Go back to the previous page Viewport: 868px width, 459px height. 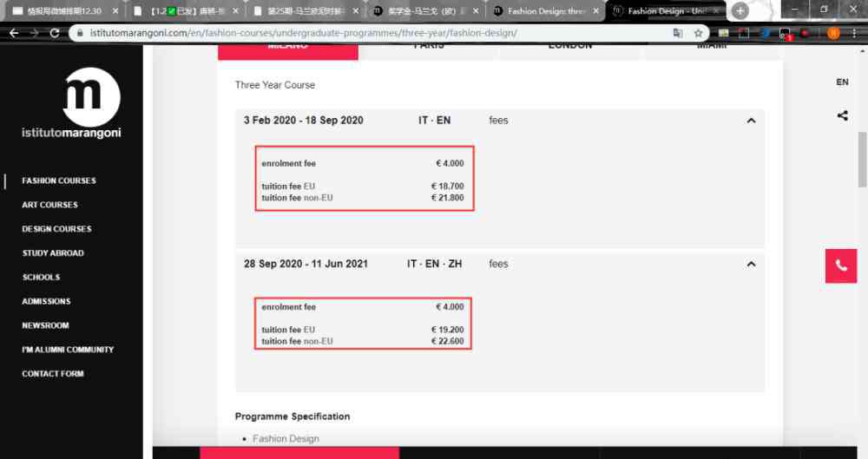point(14,33)
